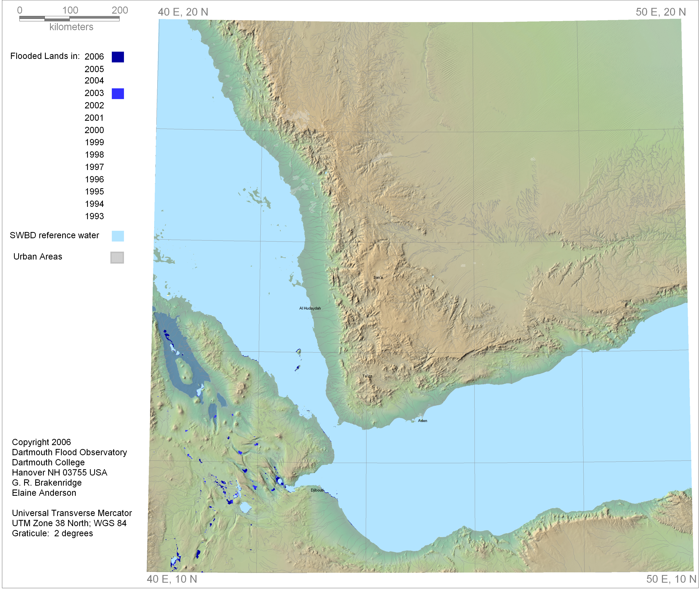
Task: Click the 1993 legend year entry
Action: 94,216
